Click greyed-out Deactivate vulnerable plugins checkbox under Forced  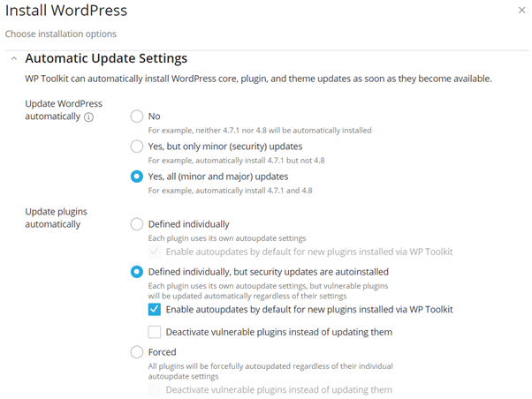(155, 390)
